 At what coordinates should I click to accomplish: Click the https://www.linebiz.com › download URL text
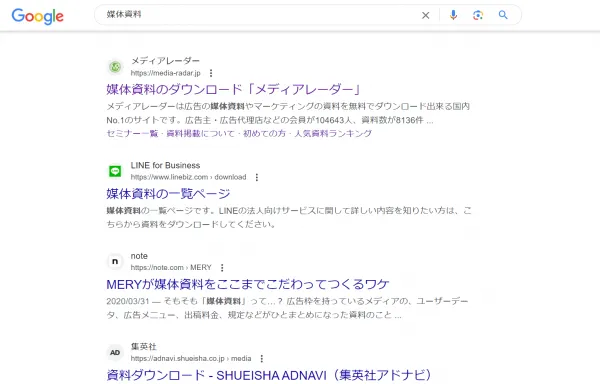coord(188,177)
